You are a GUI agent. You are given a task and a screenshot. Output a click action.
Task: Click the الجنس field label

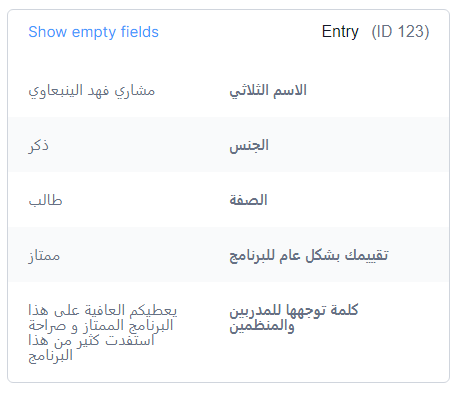[x=249, y=146]
